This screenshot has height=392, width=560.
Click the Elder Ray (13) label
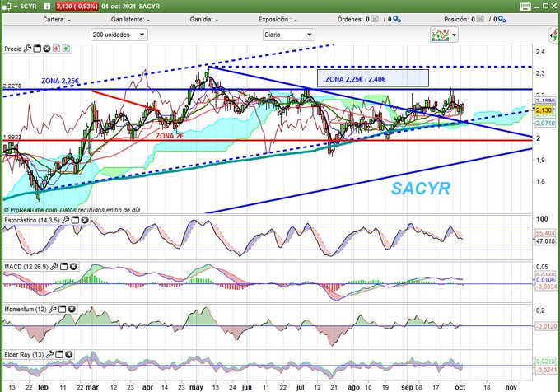[x=24, y=355]
